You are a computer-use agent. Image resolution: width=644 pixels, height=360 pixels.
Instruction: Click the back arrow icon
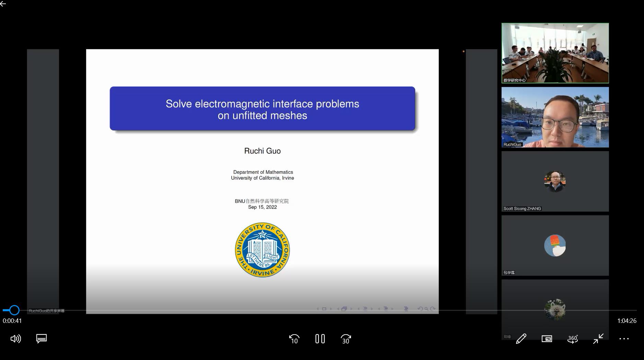pyautogui.click(x=3, y=4)
